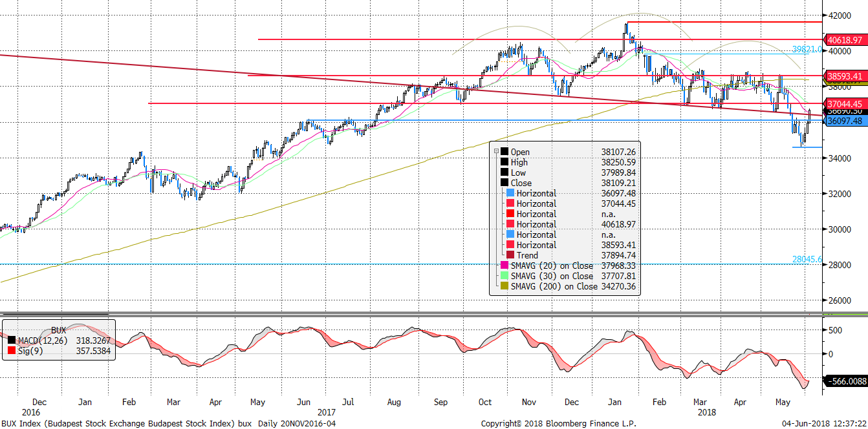This screenshot has width=868, height=429.
Task: Click the Feb label under 2018
Action: tap(658, 402)
